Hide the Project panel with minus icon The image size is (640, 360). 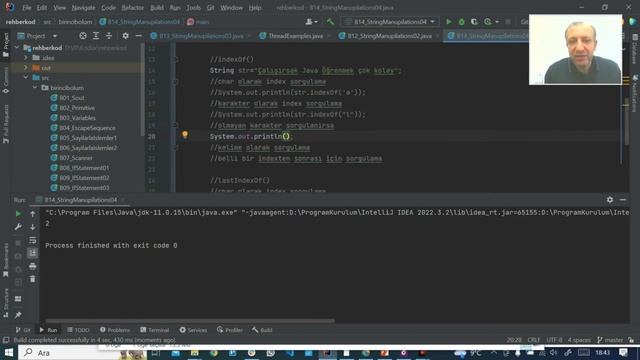tap(138, 36)
